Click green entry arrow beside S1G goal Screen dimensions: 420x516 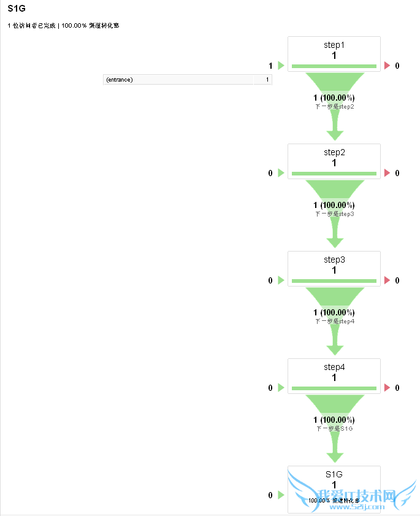[281, 495]
